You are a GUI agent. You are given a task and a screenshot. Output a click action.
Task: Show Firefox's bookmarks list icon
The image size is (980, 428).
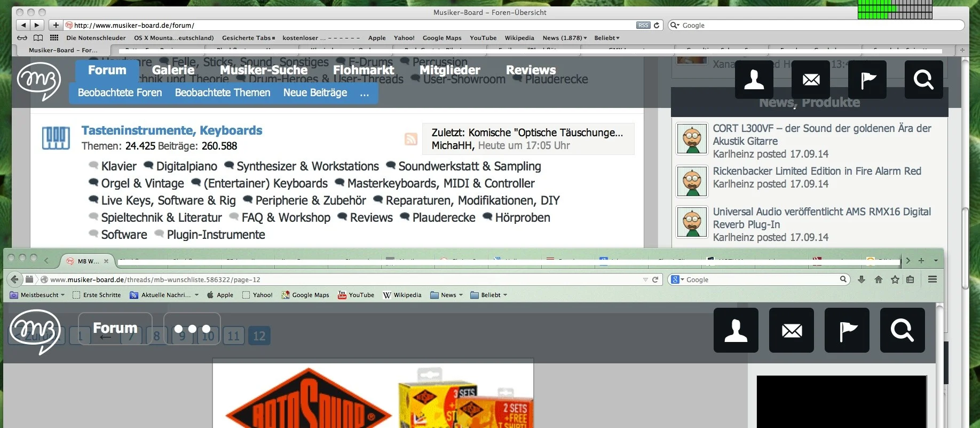(910, 279)
